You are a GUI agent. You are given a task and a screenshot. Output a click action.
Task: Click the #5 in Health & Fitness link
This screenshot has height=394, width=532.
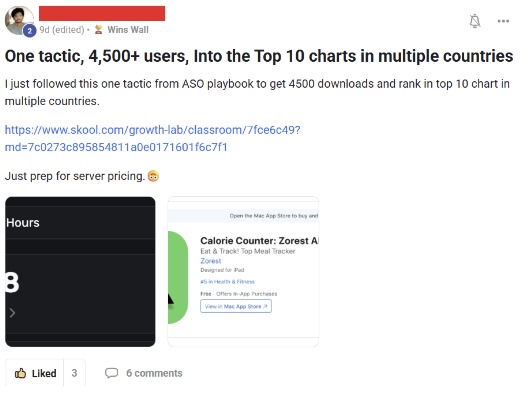228,282
